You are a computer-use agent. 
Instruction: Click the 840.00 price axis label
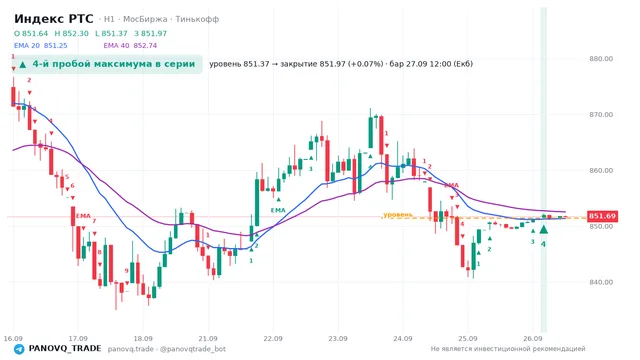click(601, 282)
